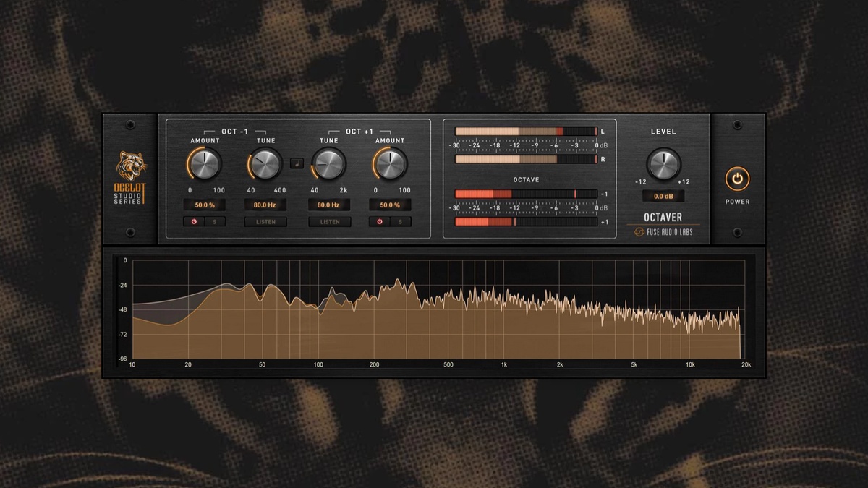The width and height of the screenshot is (868, 488).
Task: Click the Ocelot Studio Series tiger logo
Action: coord(132,164)
